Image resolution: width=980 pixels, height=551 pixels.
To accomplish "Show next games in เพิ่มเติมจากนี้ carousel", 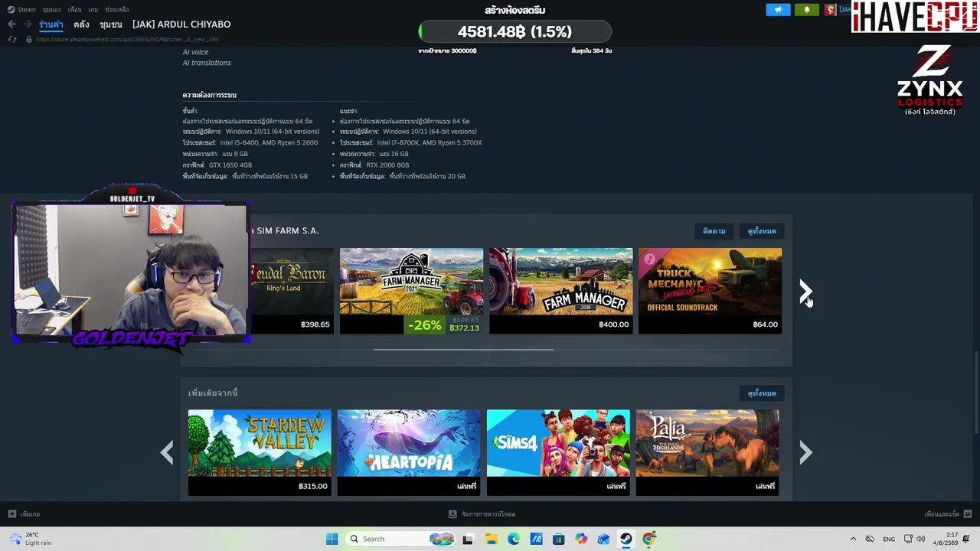I will point(805,453).
